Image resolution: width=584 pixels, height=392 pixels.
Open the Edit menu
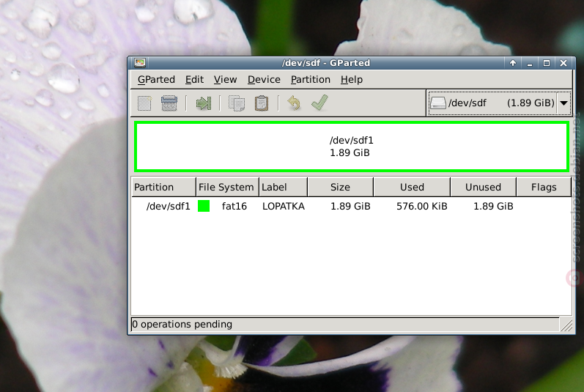[x=194, y=80]
